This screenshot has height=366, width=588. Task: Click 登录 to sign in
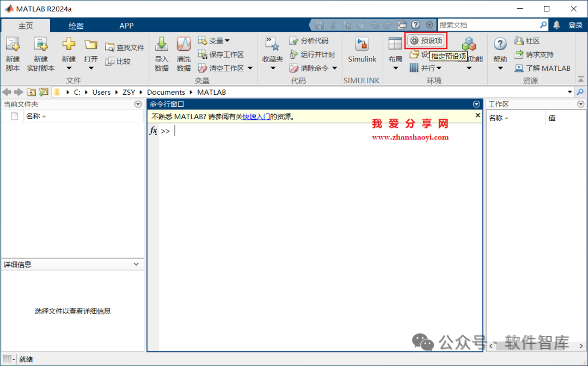click(575, 25)
